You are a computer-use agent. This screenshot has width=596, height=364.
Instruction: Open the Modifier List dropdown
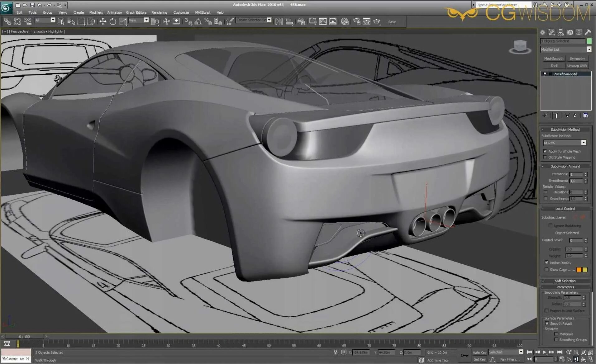tap(566, 50)
